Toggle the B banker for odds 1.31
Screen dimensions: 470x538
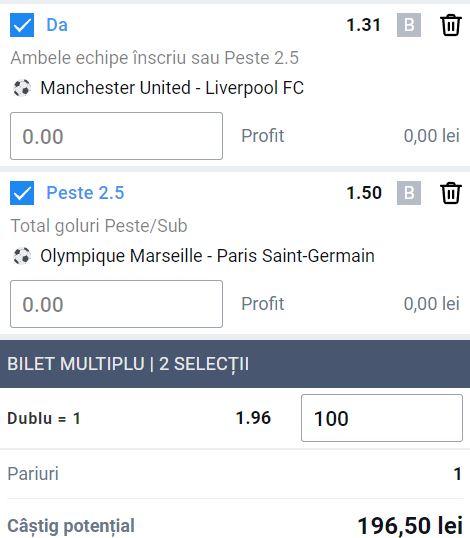point(409,25)
